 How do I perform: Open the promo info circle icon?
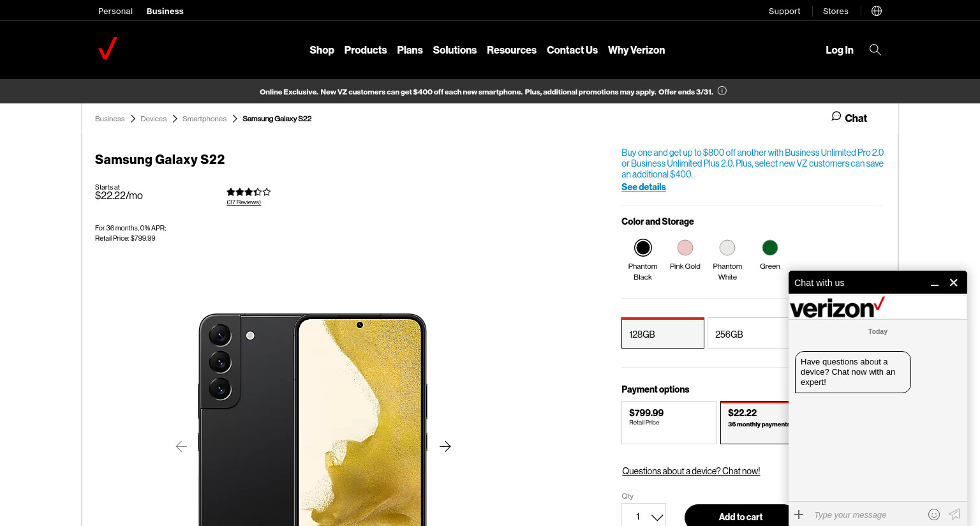click(722, 91)
